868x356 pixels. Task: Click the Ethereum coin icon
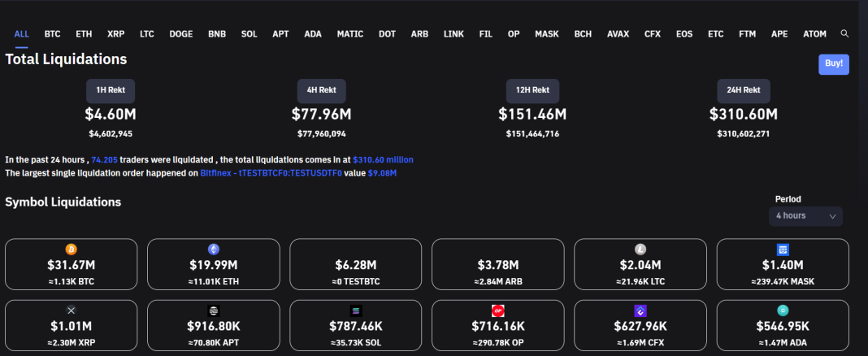214,249
